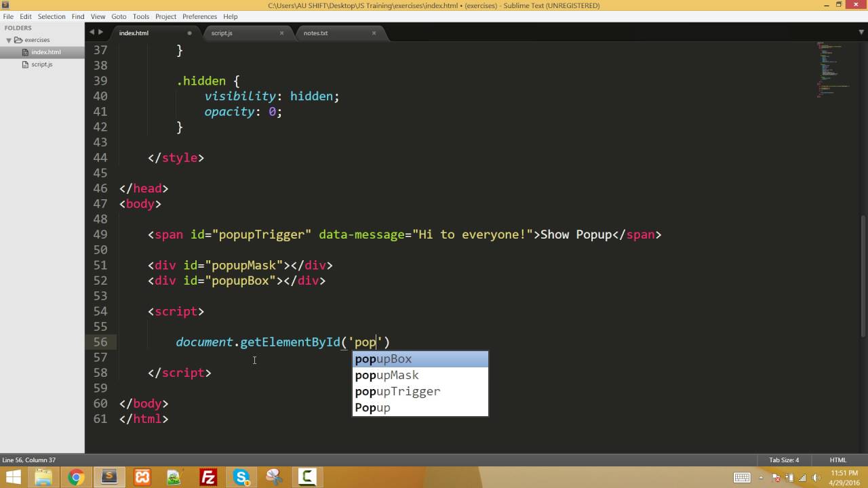Screen dimensions: 868x488
Task: Open the volume control tray icon
Action: [816, 477]
